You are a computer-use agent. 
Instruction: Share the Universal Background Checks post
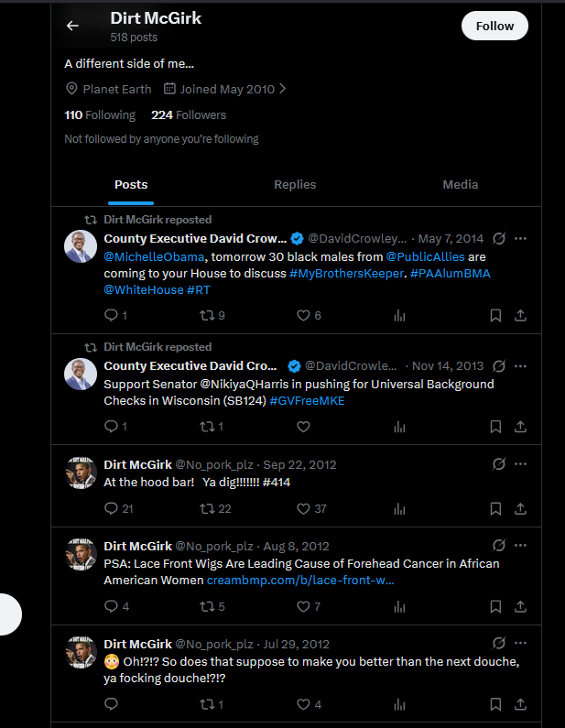pyautogui.click(x=520, y=427)
